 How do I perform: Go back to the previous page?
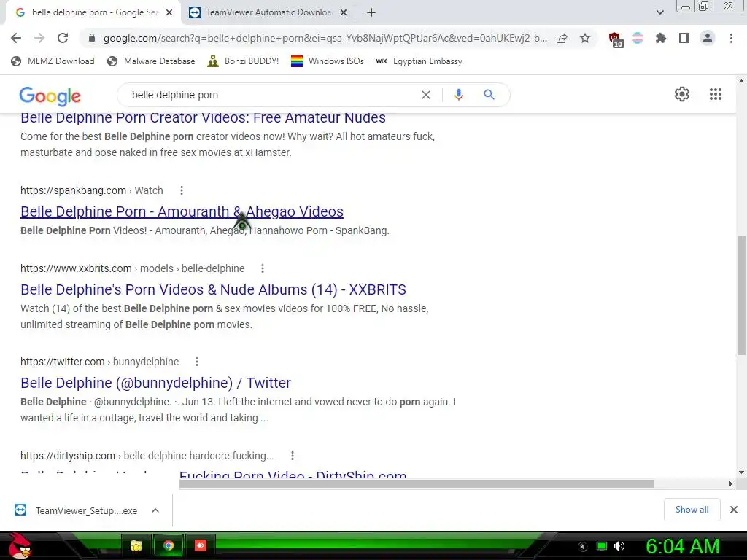click(x=16, y=38)
